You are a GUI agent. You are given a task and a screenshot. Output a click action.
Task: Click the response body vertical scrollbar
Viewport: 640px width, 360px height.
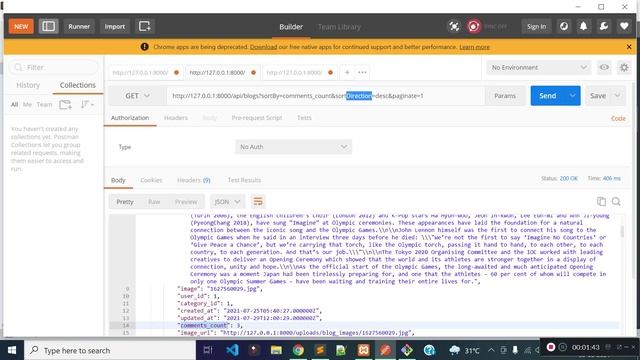(x=622, y=231)
